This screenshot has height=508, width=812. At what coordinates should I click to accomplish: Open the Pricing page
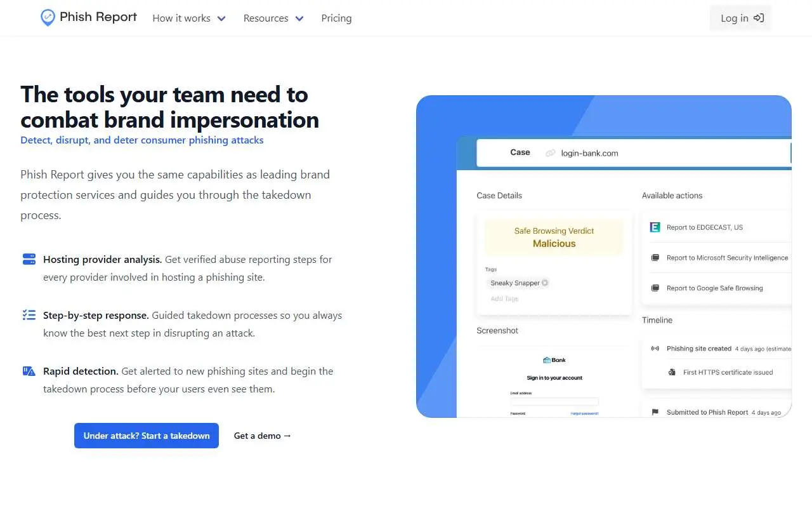click(336, 18)
